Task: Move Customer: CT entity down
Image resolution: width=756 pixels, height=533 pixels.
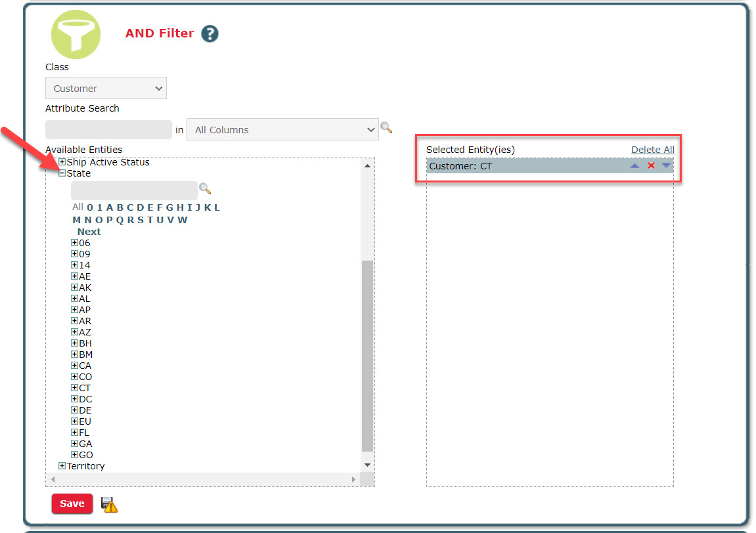Action: [x=666, y=166]
